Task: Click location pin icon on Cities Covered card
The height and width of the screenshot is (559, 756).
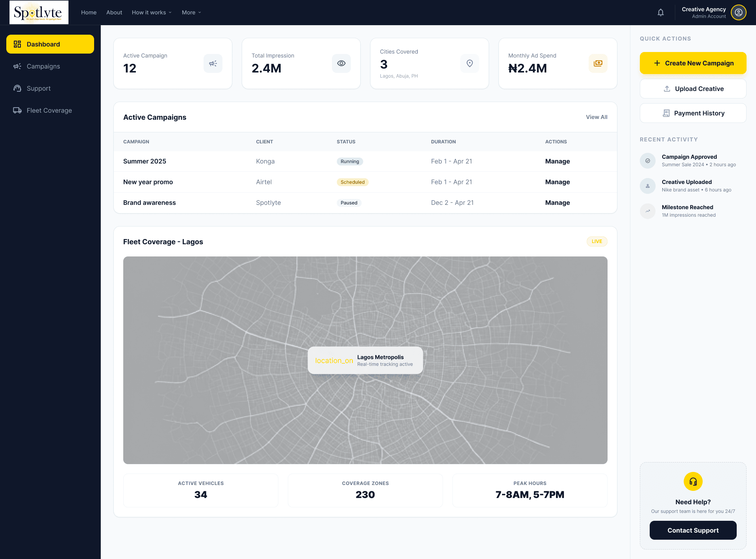Action: (x=470, y=63)
